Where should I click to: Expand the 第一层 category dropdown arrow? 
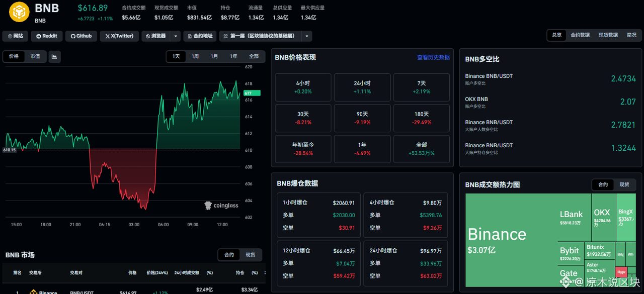point(307,36)
